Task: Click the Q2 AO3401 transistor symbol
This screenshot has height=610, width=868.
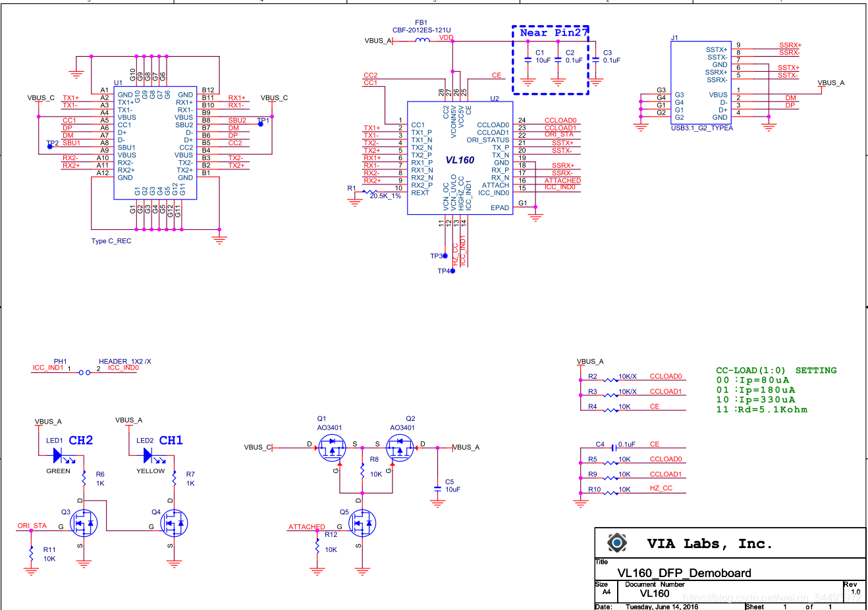Action: (400, 448)
